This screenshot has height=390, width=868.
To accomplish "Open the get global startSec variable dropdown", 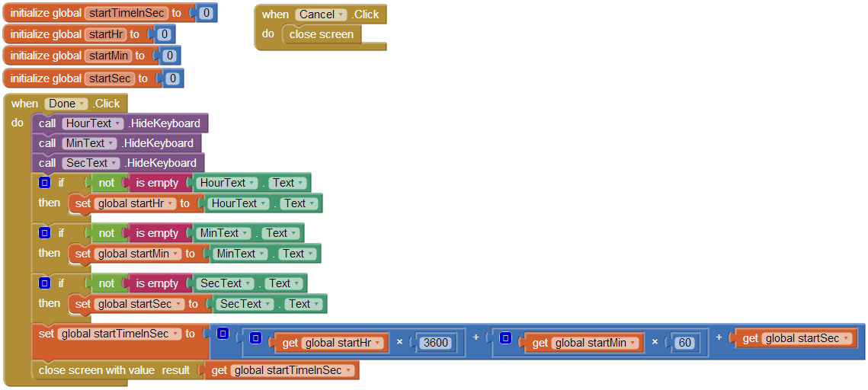I will coord(806,338).
